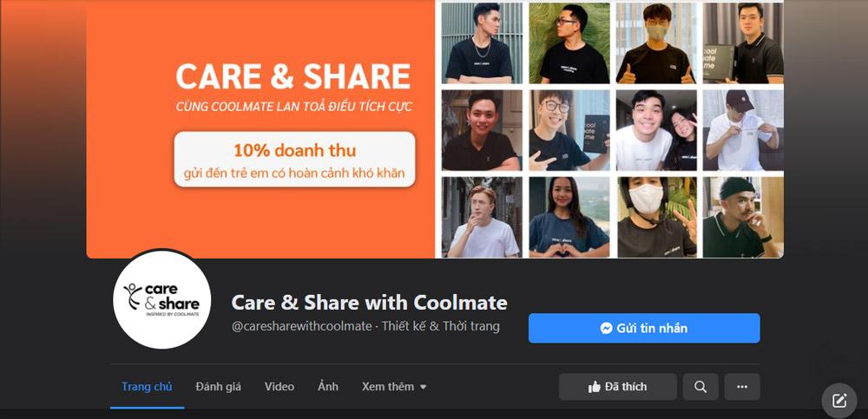Click the photo of man wearing white face mask
The width and height of the screenshot is (868, 419).
click(656, 218)
